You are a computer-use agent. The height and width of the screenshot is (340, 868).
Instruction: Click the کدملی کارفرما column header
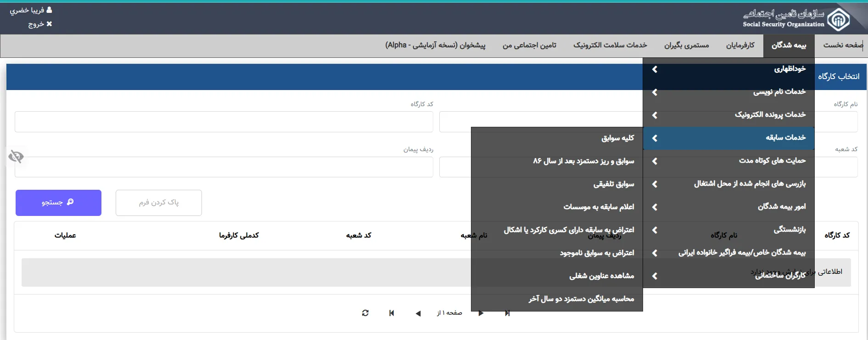coord(239,235)
